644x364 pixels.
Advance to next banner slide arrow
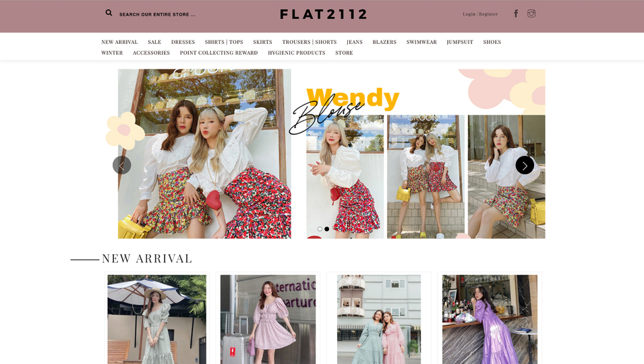pos(525,165)
